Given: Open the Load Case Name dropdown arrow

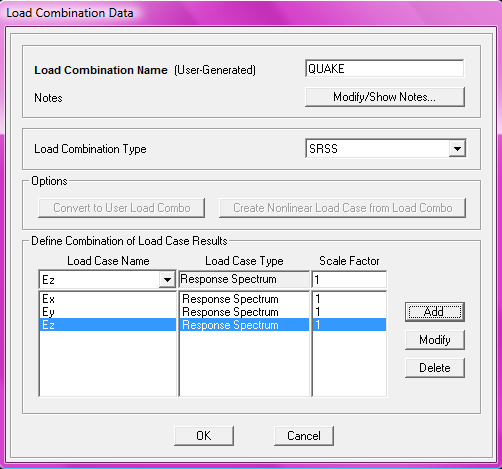Looking at the screenshot, I should (167, 280).
